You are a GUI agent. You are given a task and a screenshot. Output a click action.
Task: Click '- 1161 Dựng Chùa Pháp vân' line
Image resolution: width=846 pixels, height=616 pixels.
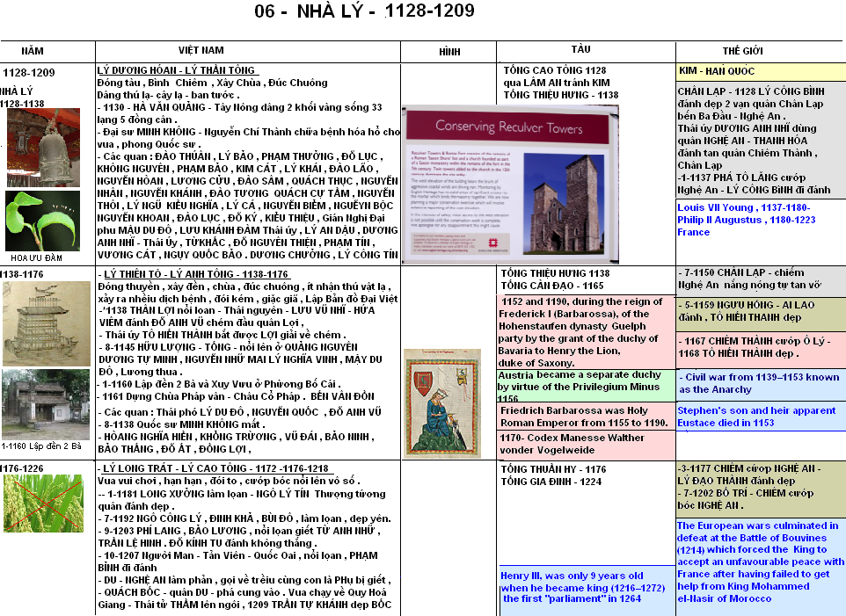[237, 396]
